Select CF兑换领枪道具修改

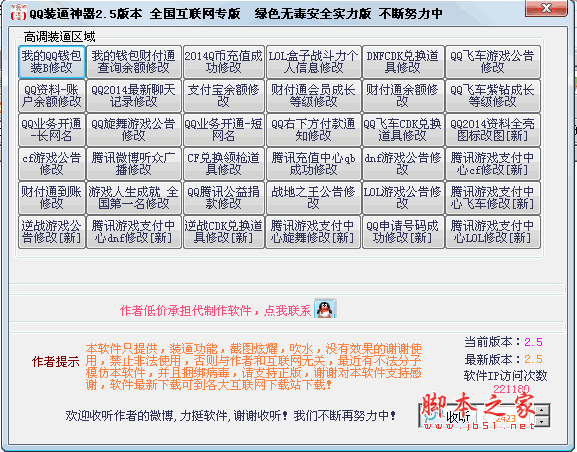tap(223, 164)
